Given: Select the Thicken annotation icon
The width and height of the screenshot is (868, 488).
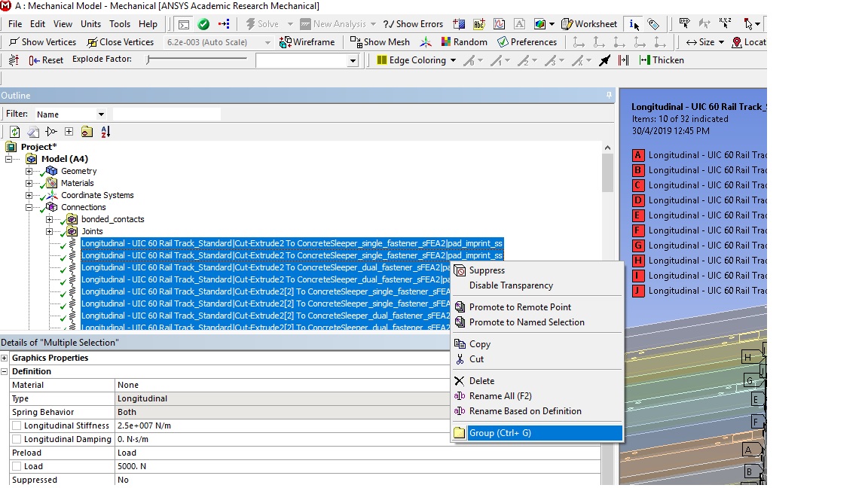Looking at the screenshot, I should point(661,59).
